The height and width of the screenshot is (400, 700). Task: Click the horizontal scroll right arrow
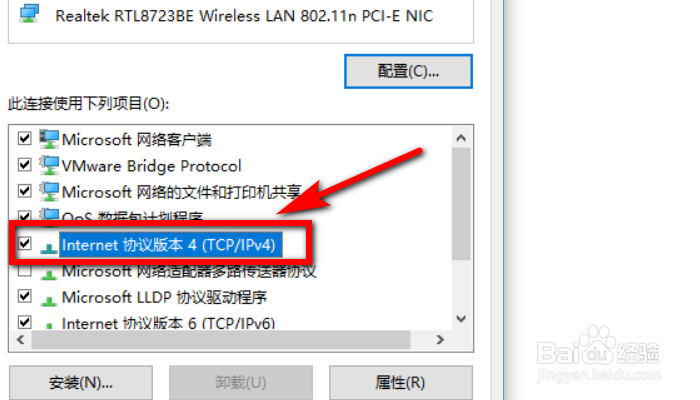[440, 340]
